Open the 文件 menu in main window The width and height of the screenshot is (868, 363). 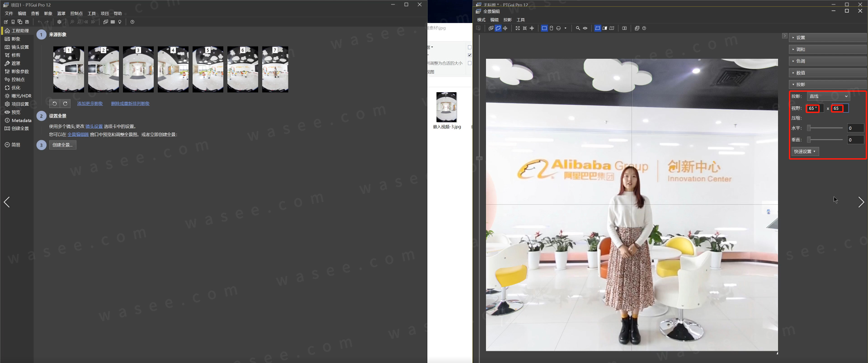click(9, 14)
